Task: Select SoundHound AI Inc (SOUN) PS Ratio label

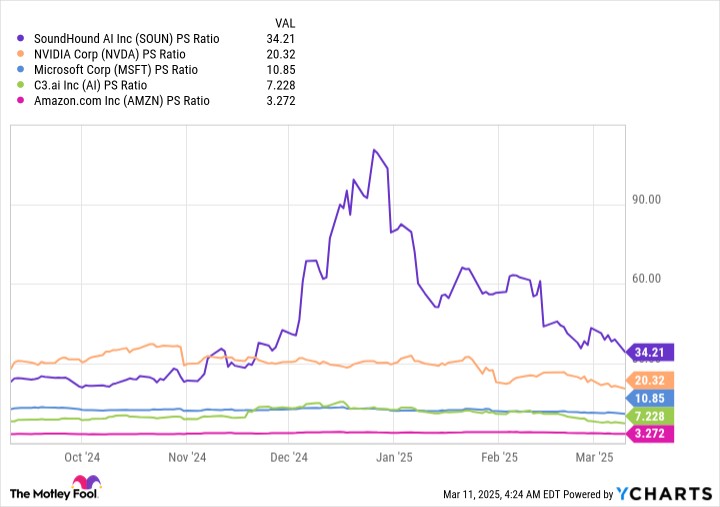Action: tap(127, 39)
